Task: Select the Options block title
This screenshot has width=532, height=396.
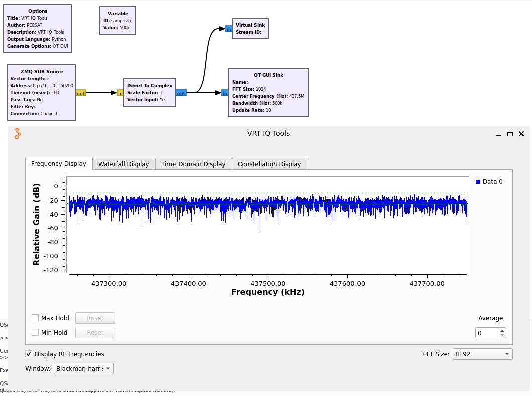Action: [x=38, y=11]
